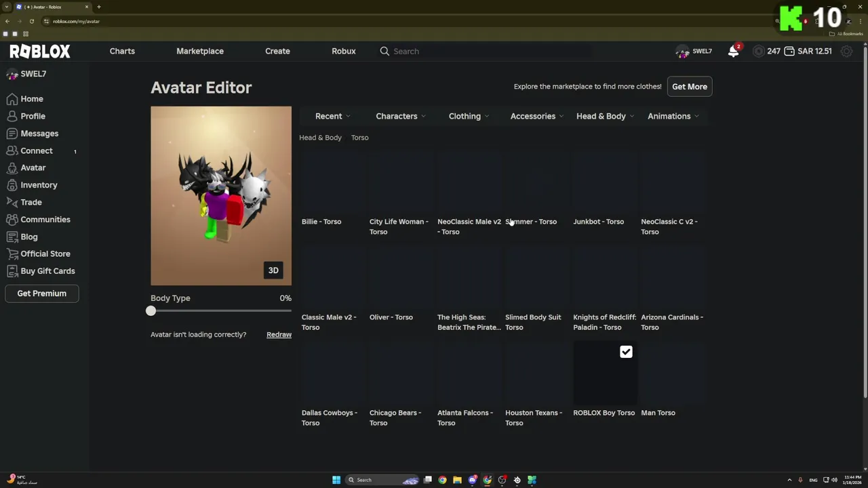Click the Roblox logo
The width and height of the screenshot is (868, 488).
[x=39, y=52]
